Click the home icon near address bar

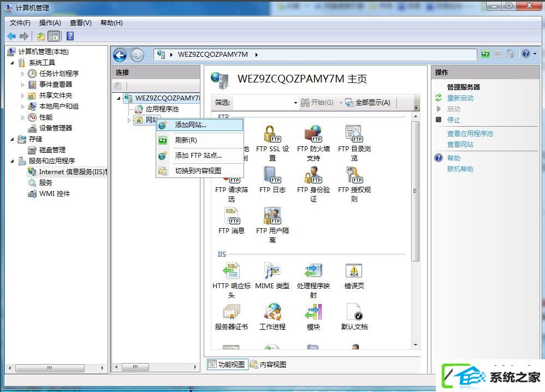pyautogui.click(x=510, y=54)
